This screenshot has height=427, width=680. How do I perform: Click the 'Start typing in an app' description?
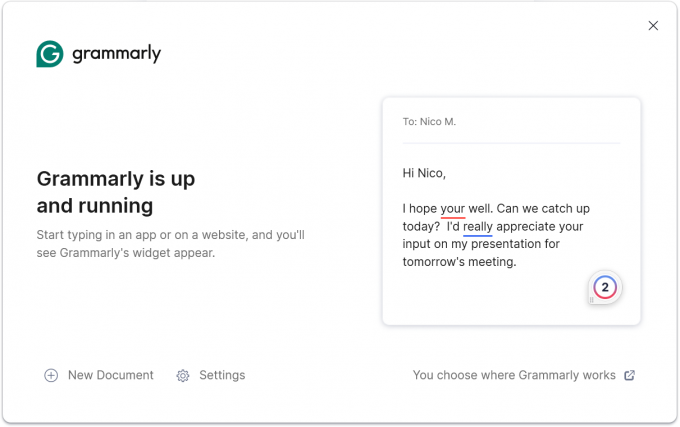tap(170, 244)
